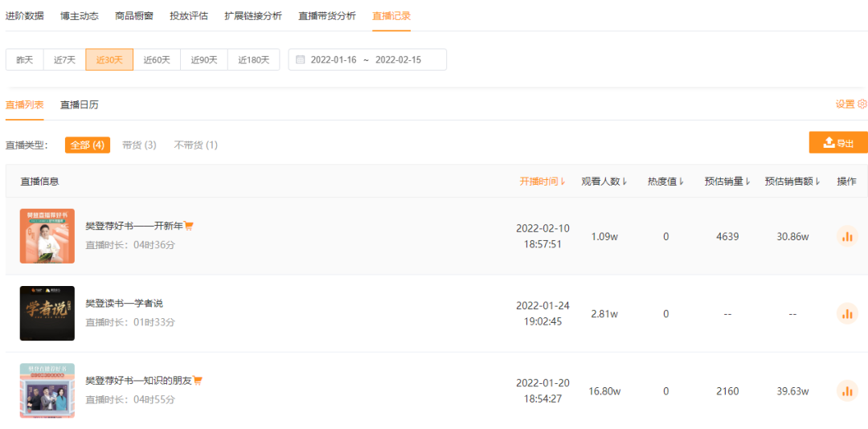Image resolution: width=868 pixels, height=429 pixels.
Task: Sort the list by 开播时间 column
Action: coord(542,182)
